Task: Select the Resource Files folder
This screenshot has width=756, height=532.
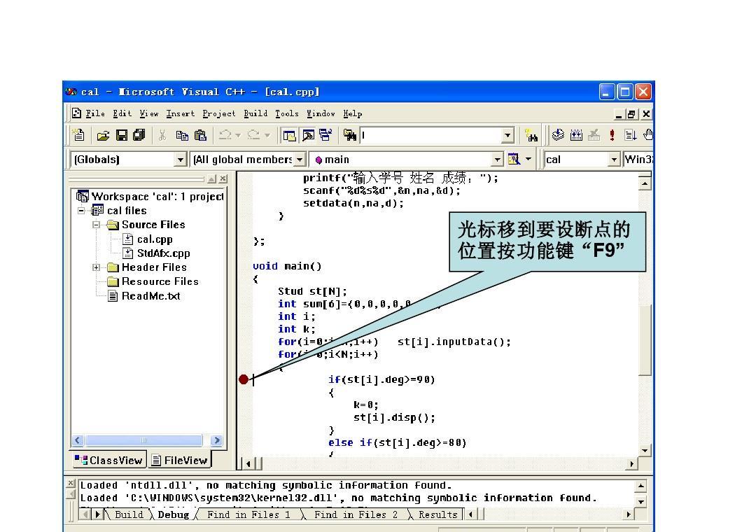Action: coord(153,281)
